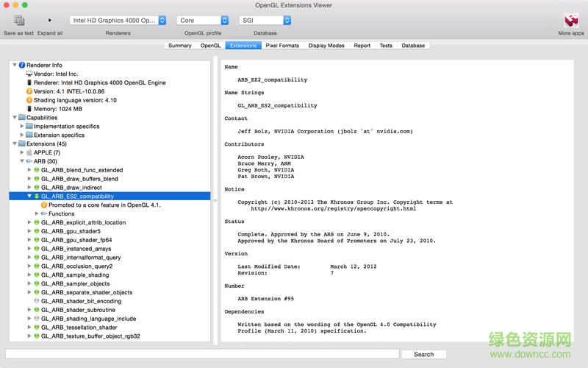Click the green status dot for GL_ARB_draw_indirect
The image size is (588, 368).
coord(37,188)
